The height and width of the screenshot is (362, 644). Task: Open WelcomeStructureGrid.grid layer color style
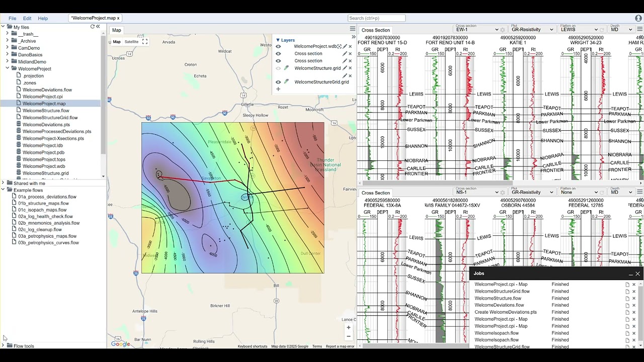(287, 82)
